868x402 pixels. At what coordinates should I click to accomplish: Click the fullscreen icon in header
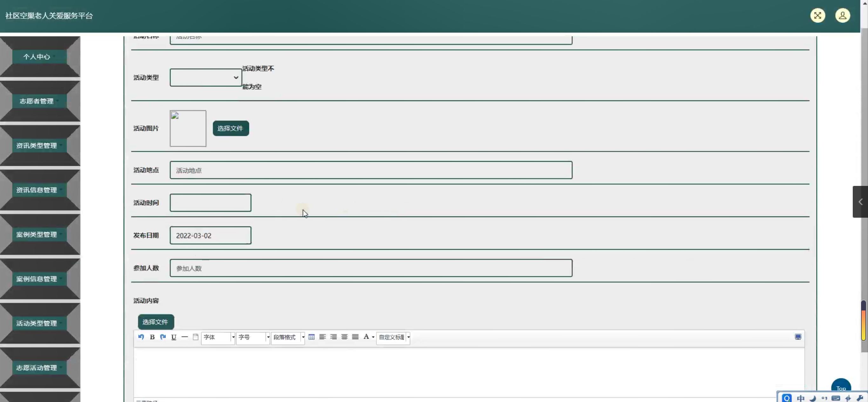[x=817, y=16]
